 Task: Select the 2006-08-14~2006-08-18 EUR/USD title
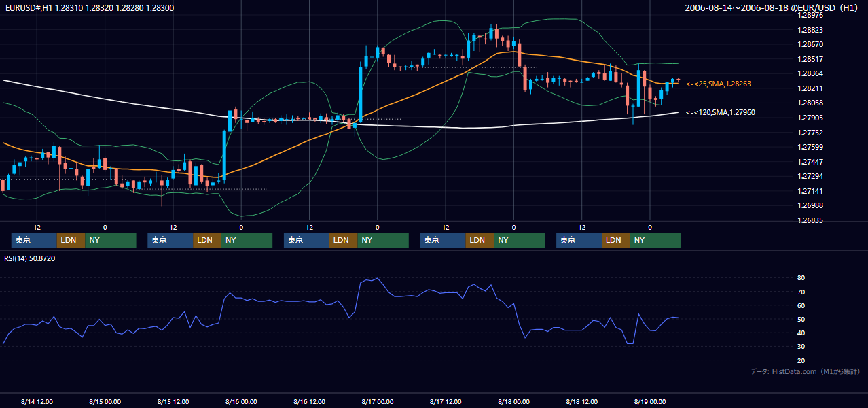tap(773, 8)
